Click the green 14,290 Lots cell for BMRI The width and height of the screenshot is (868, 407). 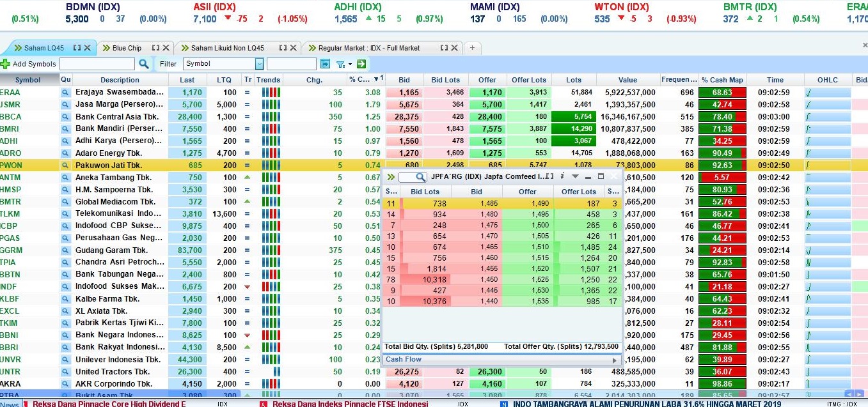[573, 129]
